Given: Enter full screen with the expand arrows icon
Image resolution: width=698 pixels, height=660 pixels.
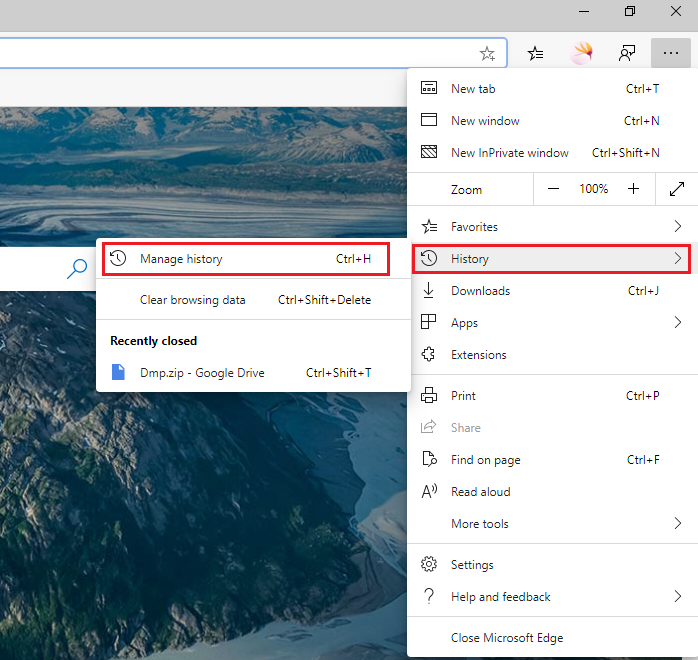Looking at the screenshot, I should coord(677,189).
